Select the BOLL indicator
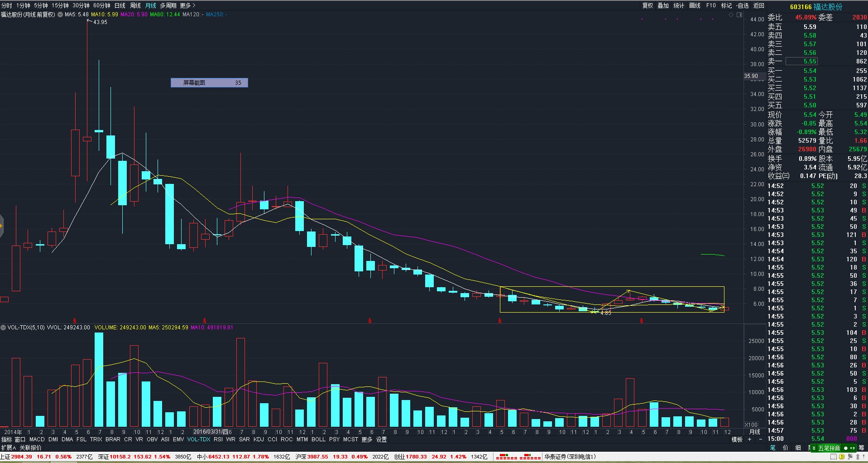 pos(319,439)
